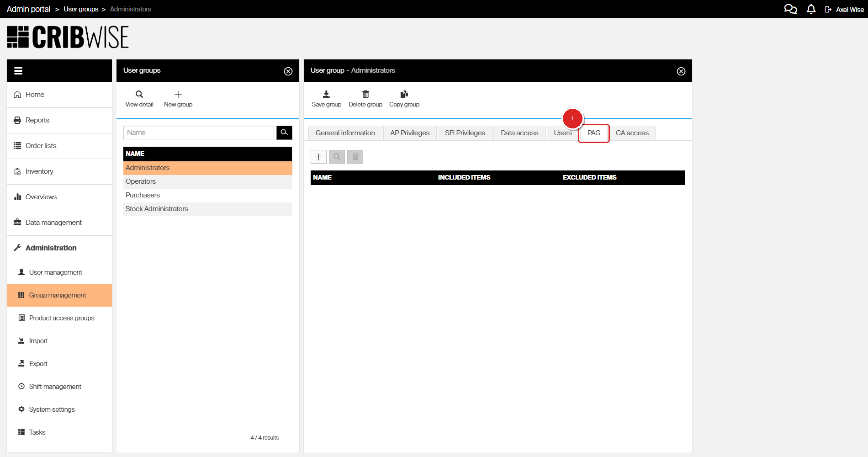Screen dimensions: 868x457
Task: Select the Operators group row
Action: tap(141, 181)
